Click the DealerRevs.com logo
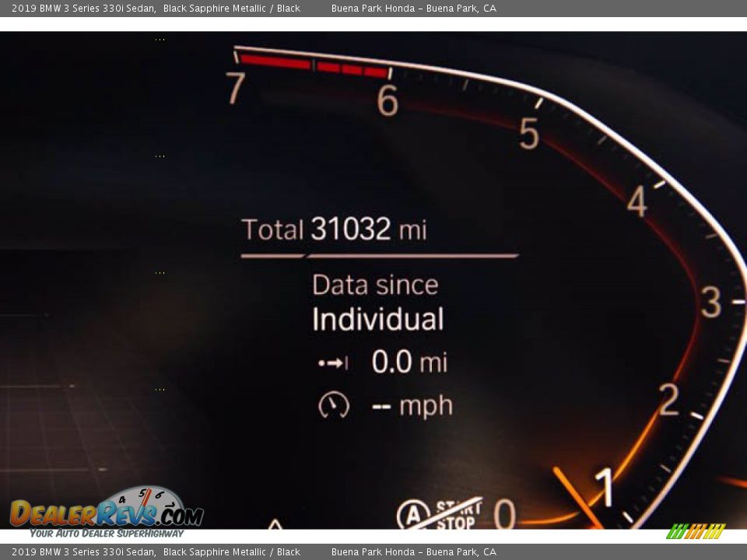The height and width of the screenshot is (560, 747). point(107,512)
